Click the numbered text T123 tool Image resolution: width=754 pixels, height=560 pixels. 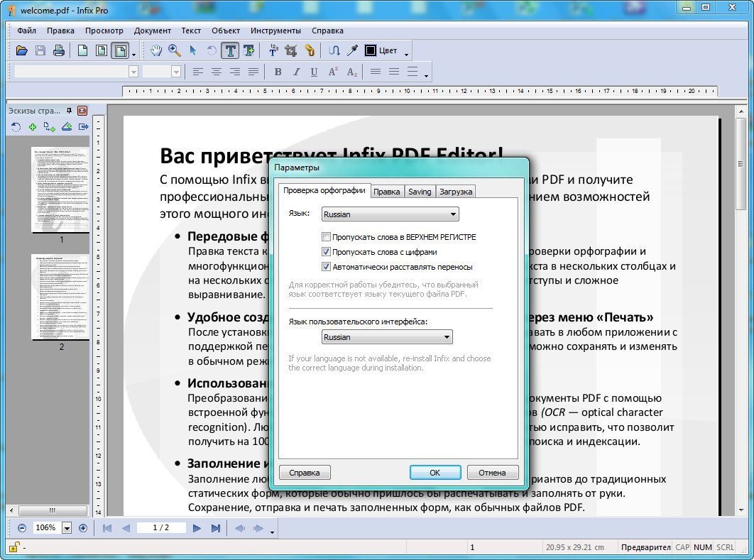point(273,50)
